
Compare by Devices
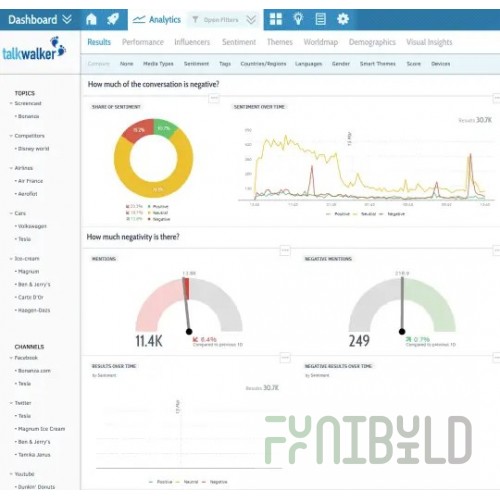(x=441, y=64)
